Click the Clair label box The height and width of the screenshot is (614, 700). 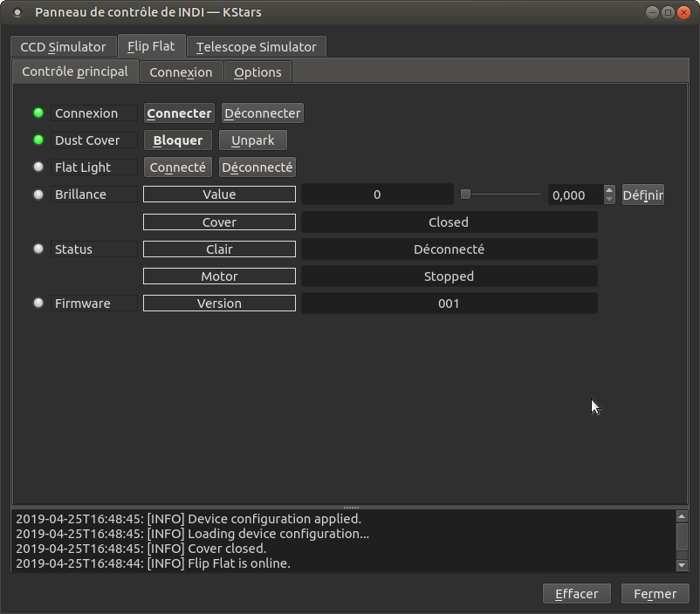tap(219, 249)
